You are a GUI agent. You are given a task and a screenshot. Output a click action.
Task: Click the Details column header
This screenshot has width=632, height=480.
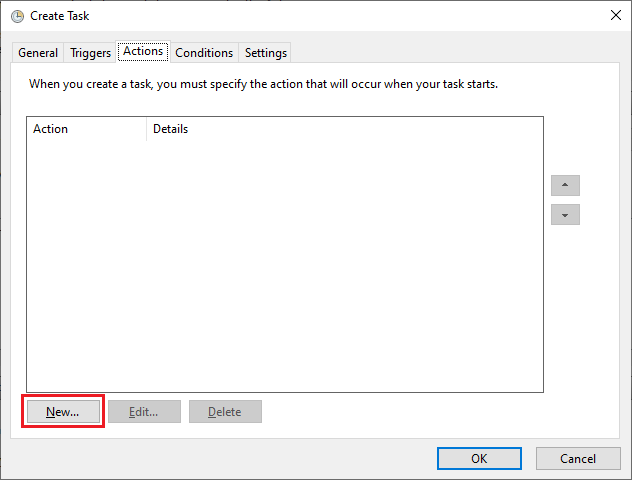coord(345,129)
